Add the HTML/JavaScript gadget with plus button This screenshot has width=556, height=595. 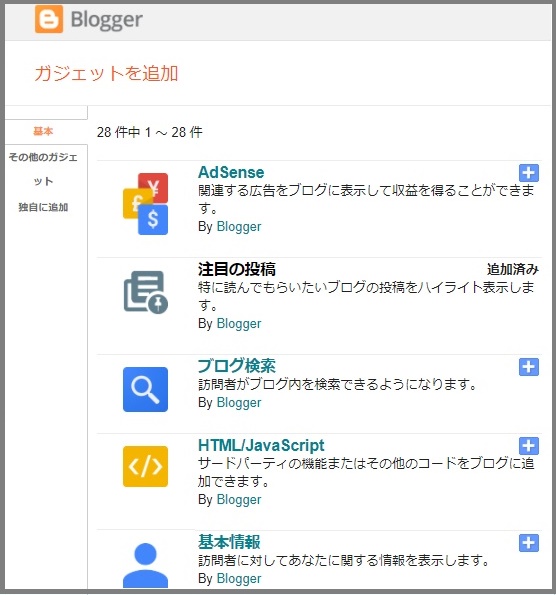[x=529, y=445]
